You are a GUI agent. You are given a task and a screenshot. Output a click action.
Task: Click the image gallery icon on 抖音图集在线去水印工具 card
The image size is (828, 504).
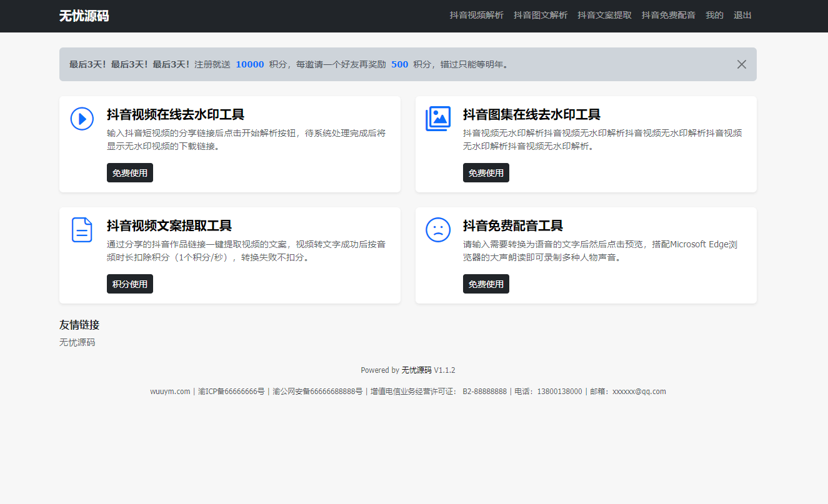pyautogui.click(x=438, y=119)
